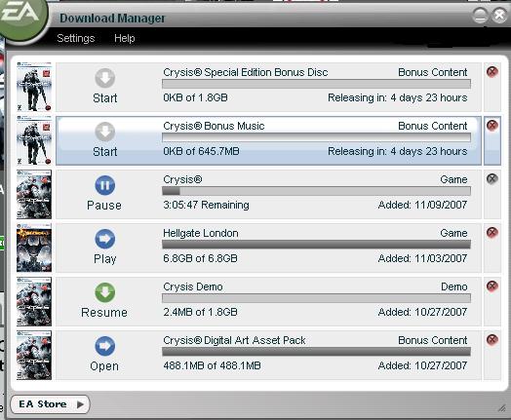Click the 'Added: 11/09/2007' text

[422, 205]
